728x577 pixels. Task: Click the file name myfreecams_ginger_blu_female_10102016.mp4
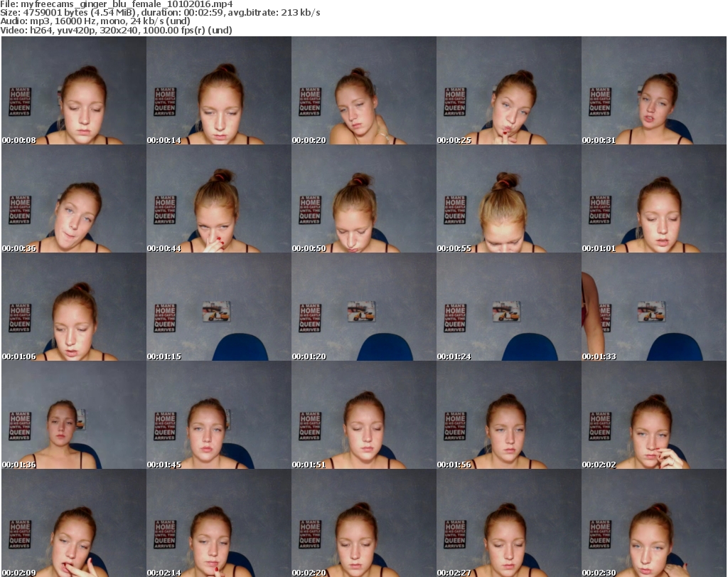(127, 4)
